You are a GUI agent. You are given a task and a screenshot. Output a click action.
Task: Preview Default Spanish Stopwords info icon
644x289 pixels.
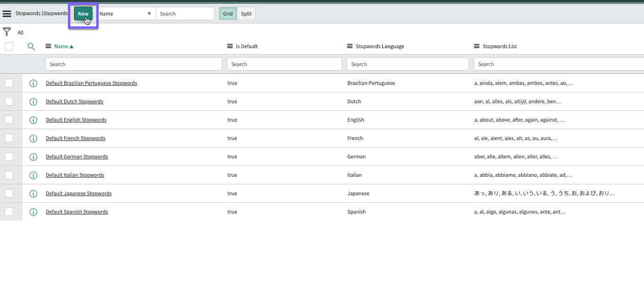pos(33,212)
